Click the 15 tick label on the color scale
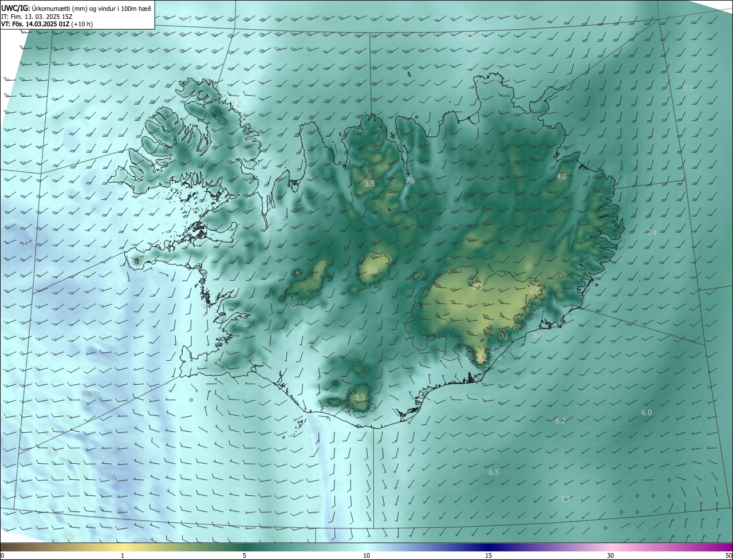Viewport: 733px width, 560px height. [488, 555]
